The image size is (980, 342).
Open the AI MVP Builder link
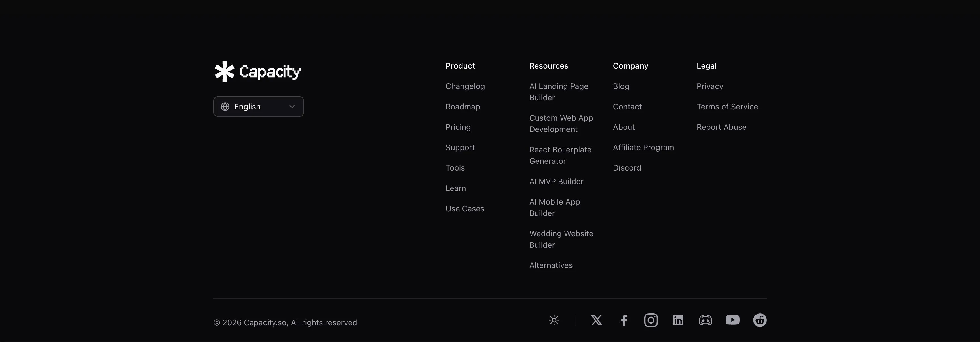pyautogui.click(x=556, y=182)
